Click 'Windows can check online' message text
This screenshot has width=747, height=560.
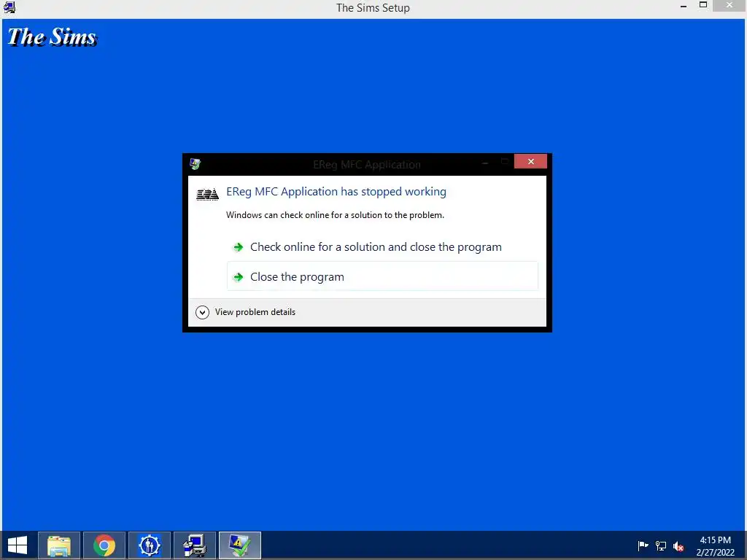[335, 215]
